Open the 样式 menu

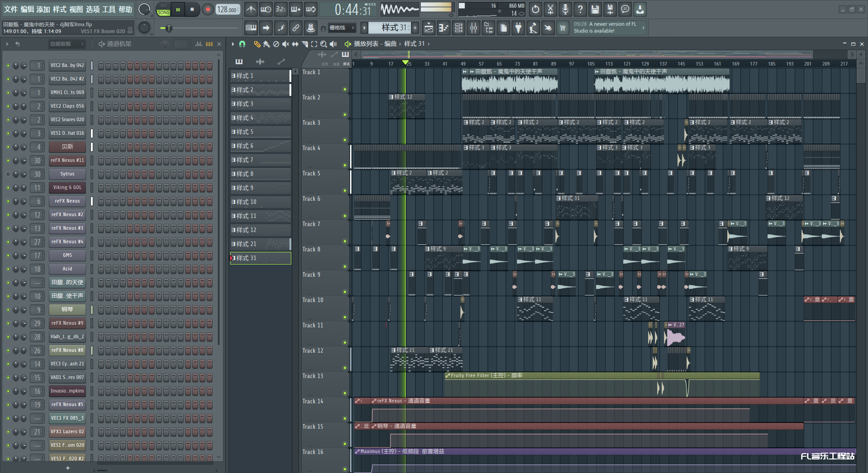pyautogui.click(x=60, y=9)
